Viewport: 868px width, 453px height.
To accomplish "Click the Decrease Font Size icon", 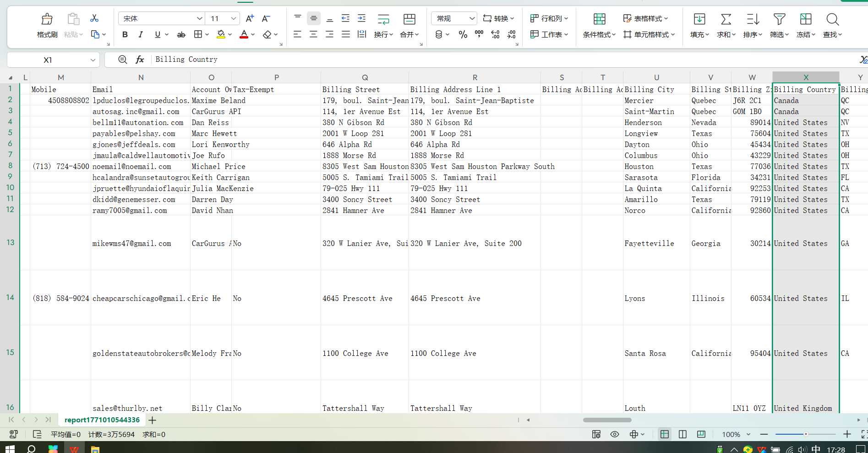I will [266, 18].
